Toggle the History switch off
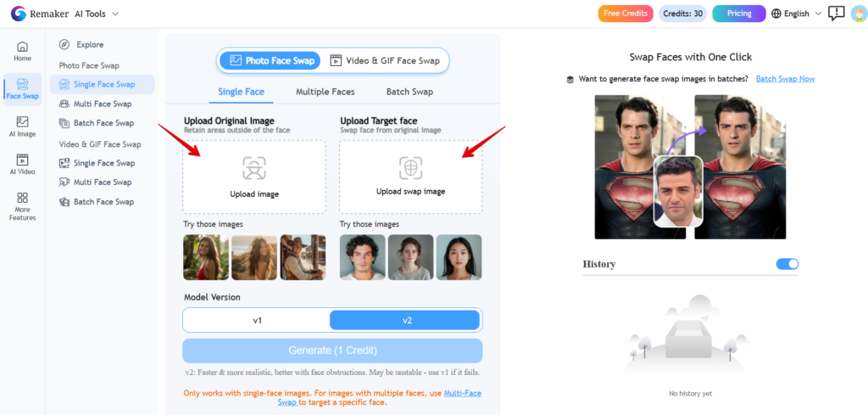868x415 pixels. point(787,264)
